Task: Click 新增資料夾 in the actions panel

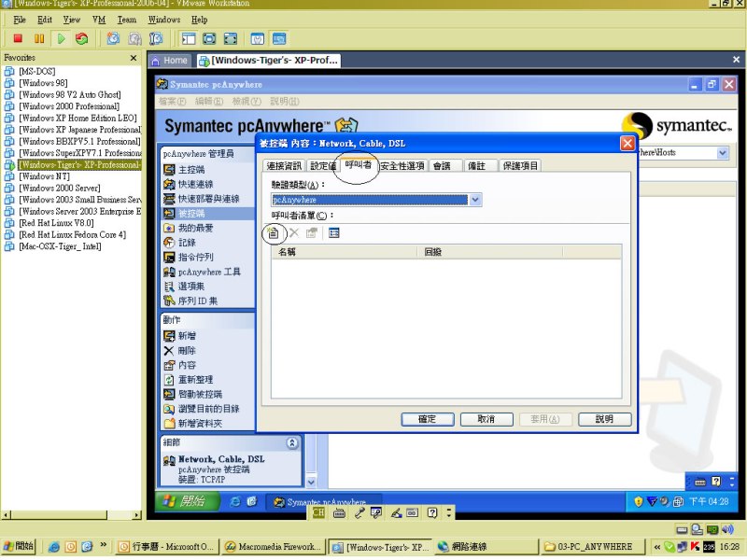Action: tap(192, 424)
